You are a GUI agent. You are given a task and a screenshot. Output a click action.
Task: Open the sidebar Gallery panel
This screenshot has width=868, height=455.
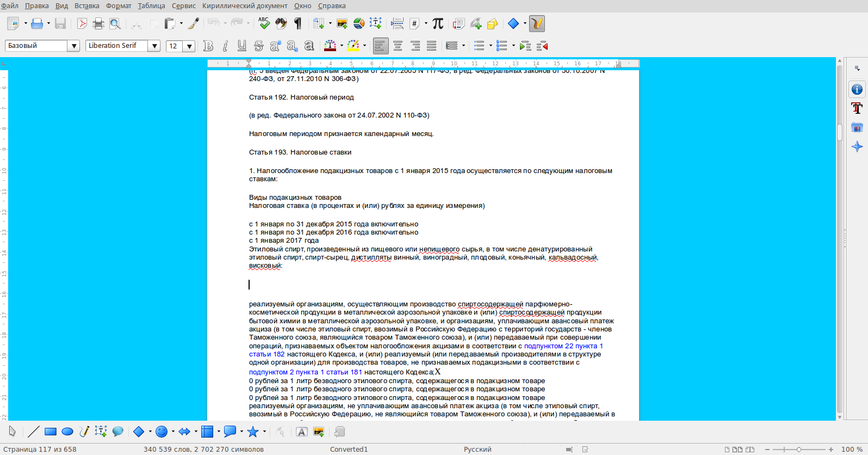tap(857, 127)
